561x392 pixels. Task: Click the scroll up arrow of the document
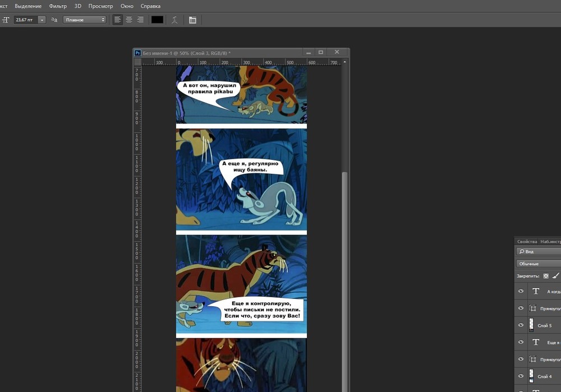[x=344, y=62]
